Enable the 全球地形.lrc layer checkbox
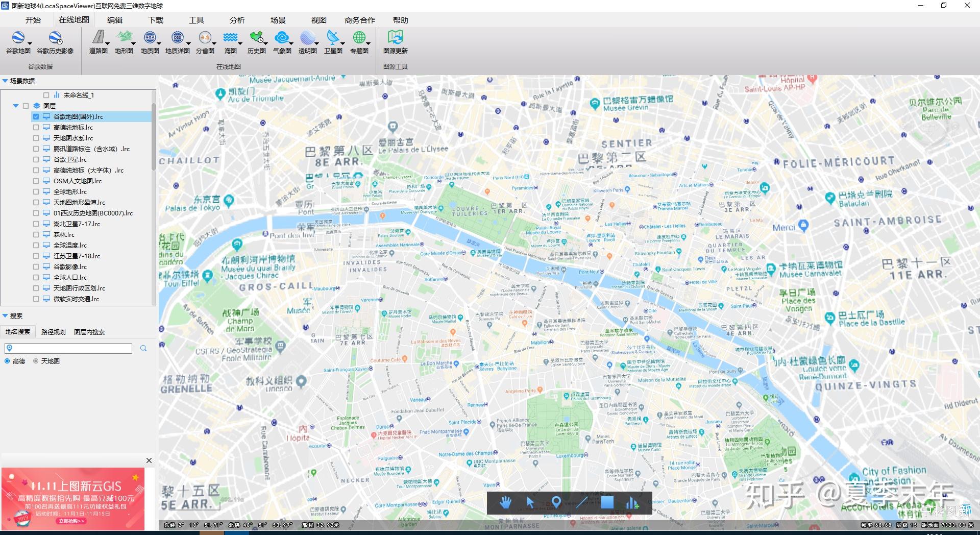This screenshot has width=980, height=535. coord(36,191)
